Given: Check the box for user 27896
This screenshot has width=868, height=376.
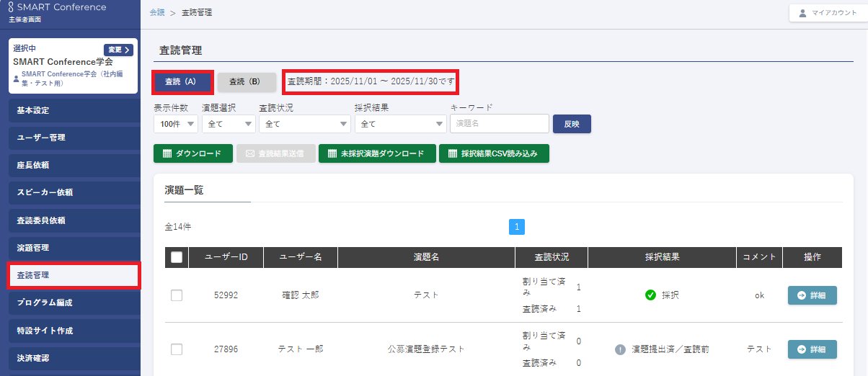Looking at the screenshot, I should click(177, 349).
